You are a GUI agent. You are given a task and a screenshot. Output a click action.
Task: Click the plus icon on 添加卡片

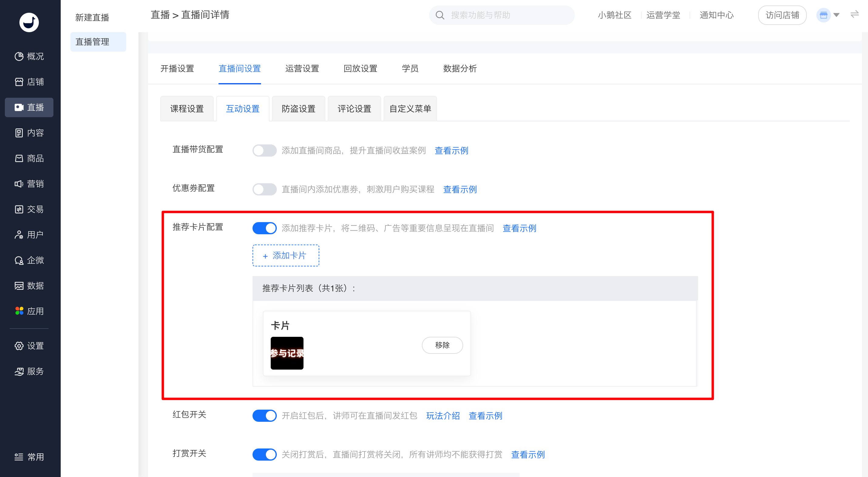coord(265,256)
